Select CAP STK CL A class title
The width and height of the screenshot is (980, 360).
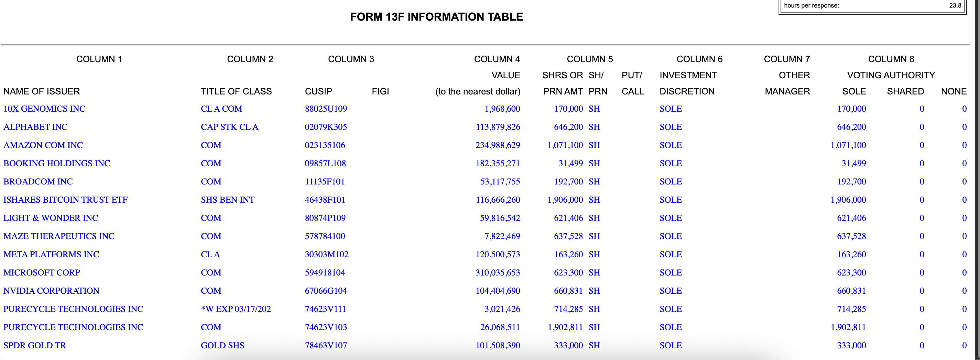(x=229, y=127)
